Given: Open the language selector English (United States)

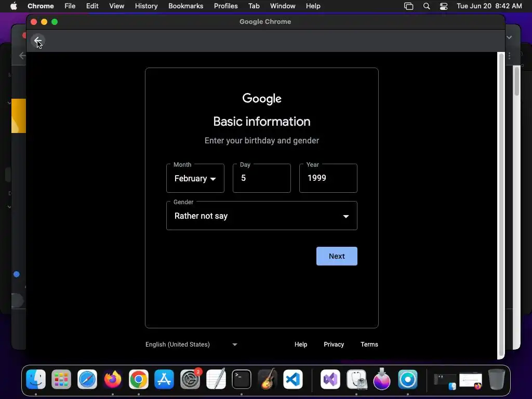Looking at the screenshot, I should [191, 344].
